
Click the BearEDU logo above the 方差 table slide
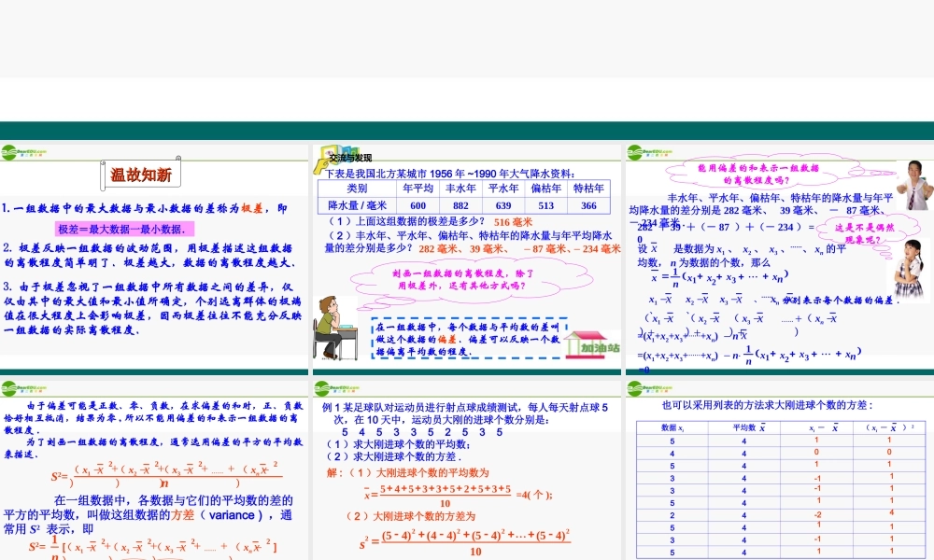(649, 388)
